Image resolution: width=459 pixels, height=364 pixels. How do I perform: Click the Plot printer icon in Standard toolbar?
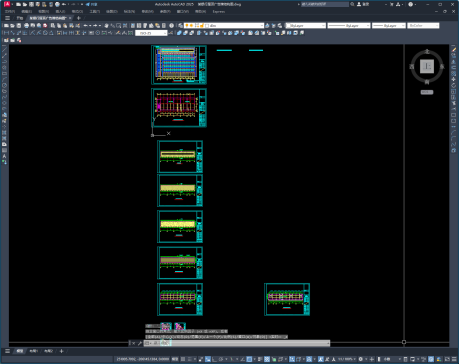click(26, 26)
